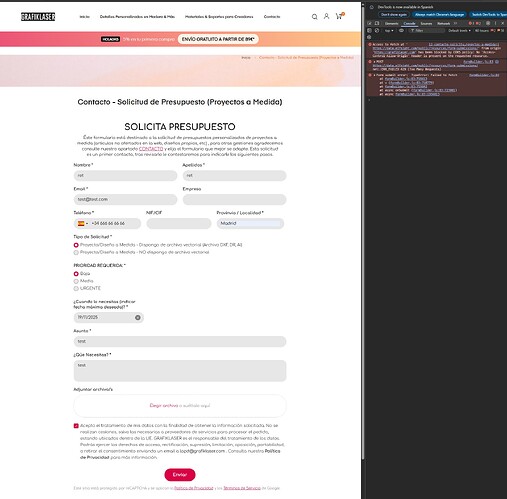
Task: Open the 'Contacto' navigation menu item
Action: [272, 17]
